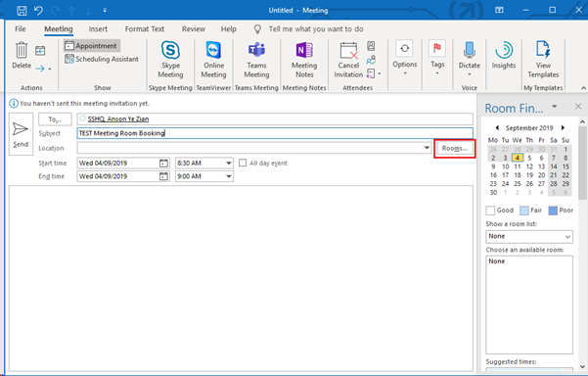This screenshot has width=588, height=376.
Task: Click Cancel Invitation
Action: (x=348, y=60)
